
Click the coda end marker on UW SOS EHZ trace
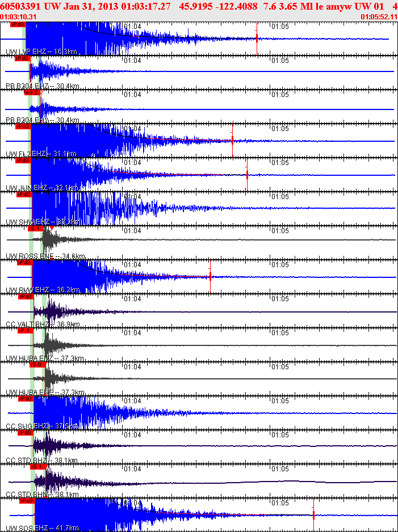coord(313,514)
